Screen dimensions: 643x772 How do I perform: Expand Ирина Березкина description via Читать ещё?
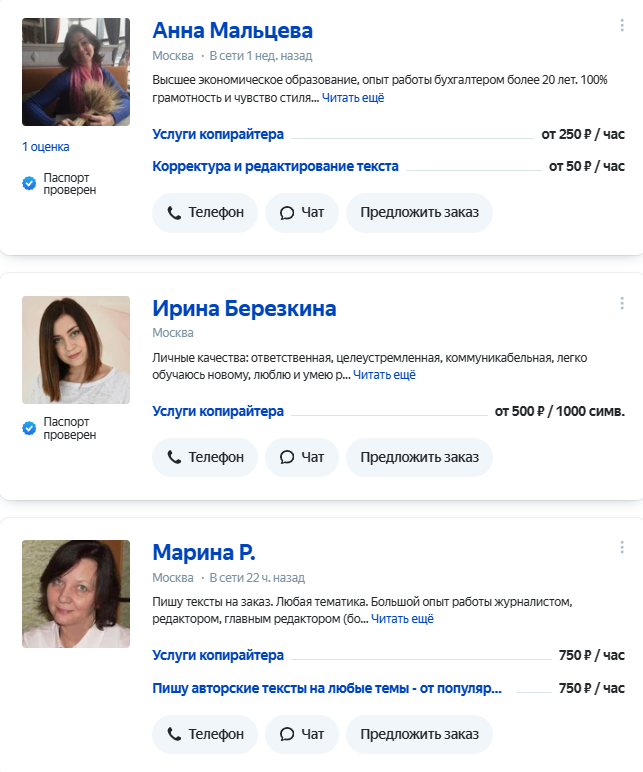384,375
